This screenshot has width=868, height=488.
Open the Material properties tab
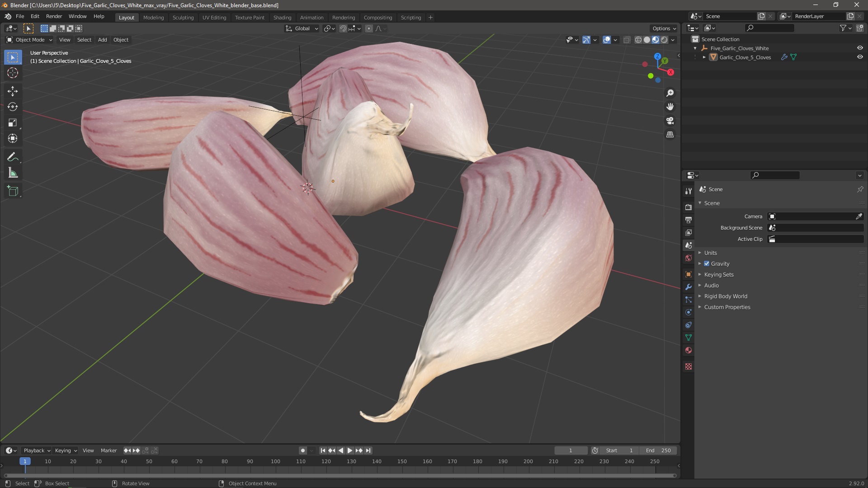(689, 350)
